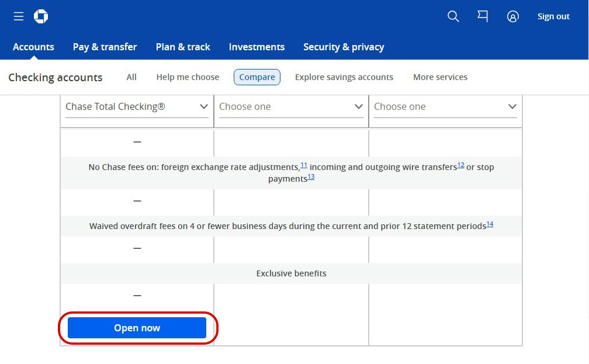Open footnote 14 on overdraft fees

[x=490, y=224]
